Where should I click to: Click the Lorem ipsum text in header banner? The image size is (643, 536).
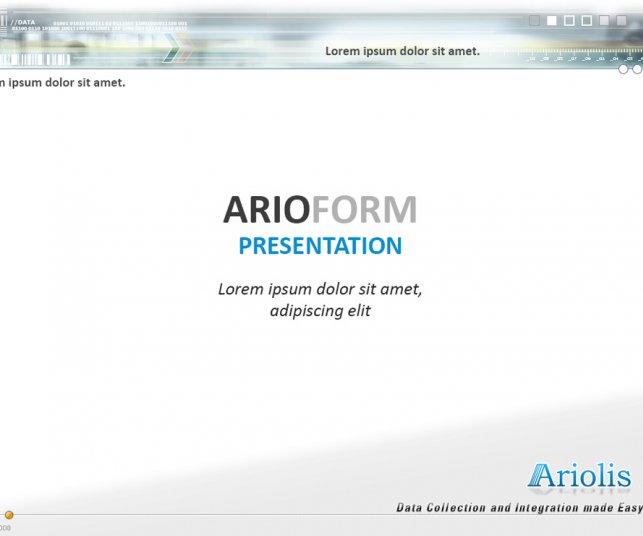click(402, 50)
